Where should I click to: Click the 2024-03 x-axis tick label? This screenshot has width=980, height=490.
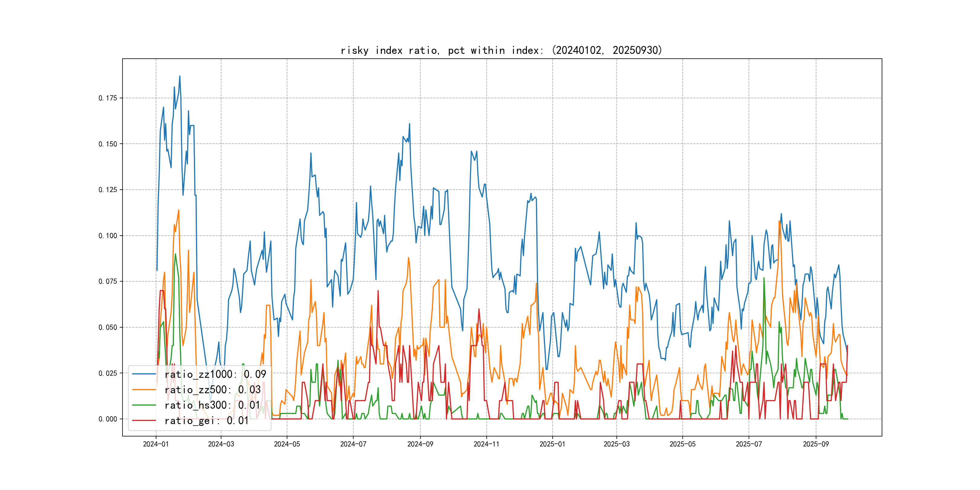[221, 444]
